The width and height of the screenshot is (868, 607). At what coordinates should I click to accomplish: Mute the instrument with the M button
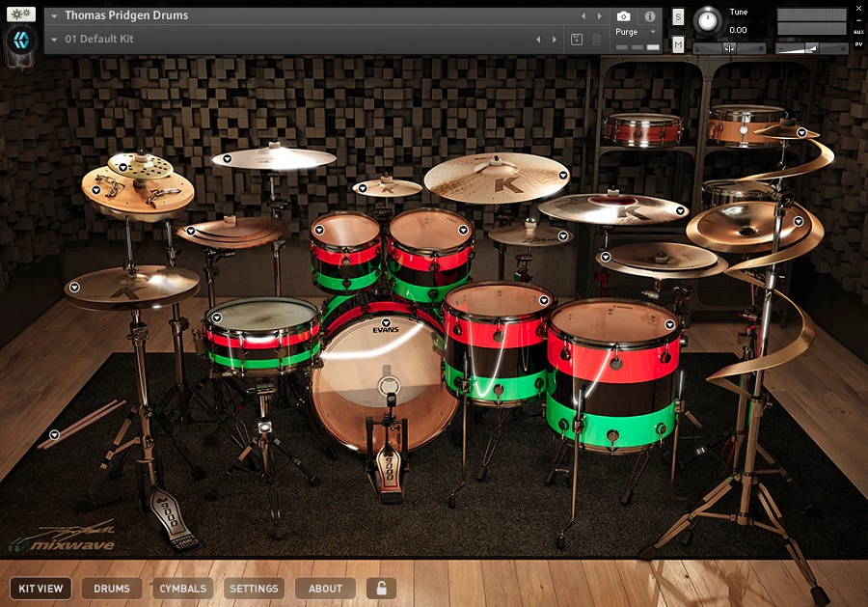coord(678,44)
